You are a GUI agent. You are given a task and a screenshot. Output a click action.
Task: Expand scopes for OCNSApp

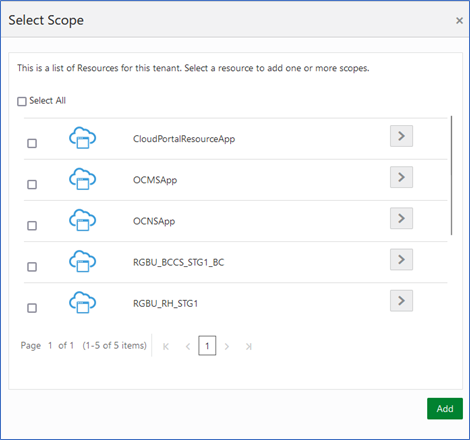pyautogui.click(x=401, y=218)
